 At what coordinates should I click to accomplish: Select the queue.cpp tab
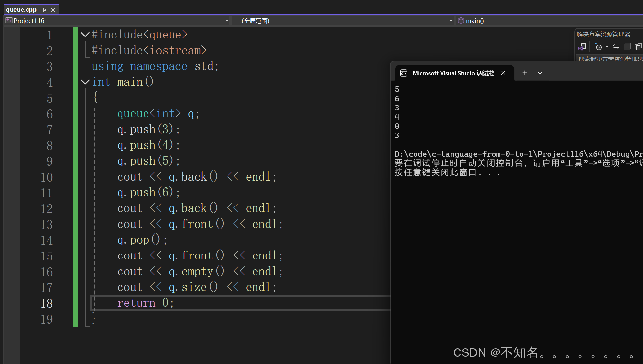[21, 10]
